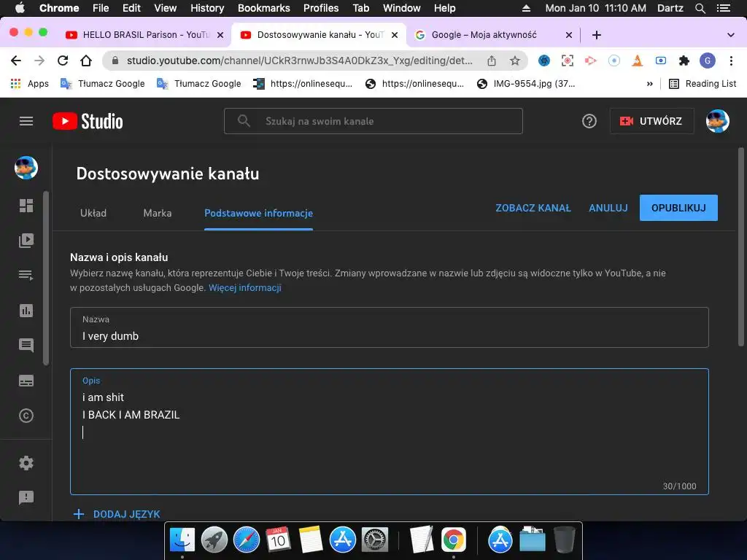Open the Reading List
This screenshot has height=560, width=747.
point(703,84)
